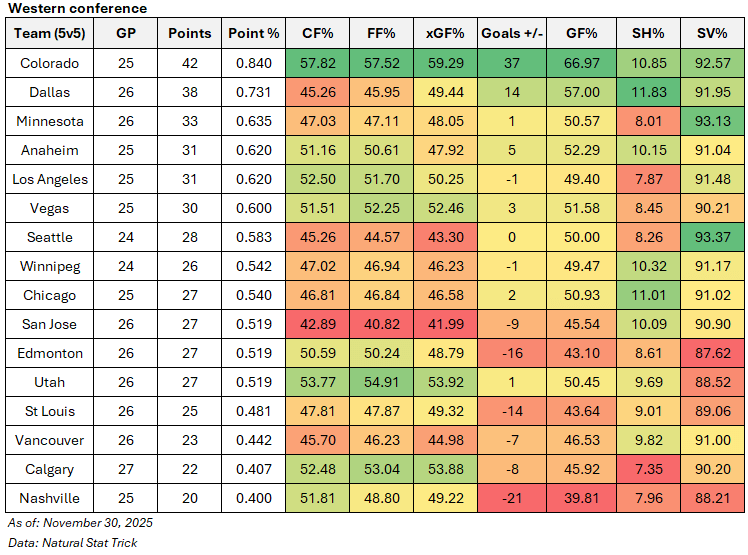Select the SV% column header
Image resolution: width=748 pixels, height=555 pixels.
[x=711, y=33]
